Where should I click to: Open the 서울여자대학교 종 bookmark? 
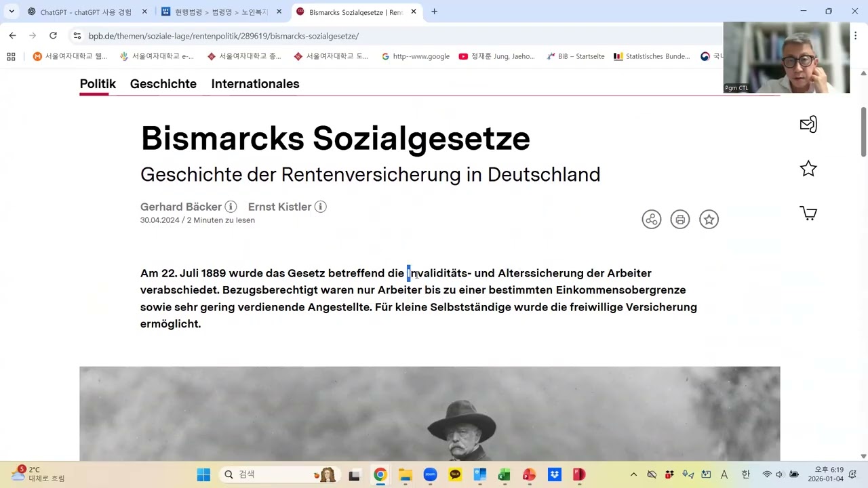click(244, 56)
